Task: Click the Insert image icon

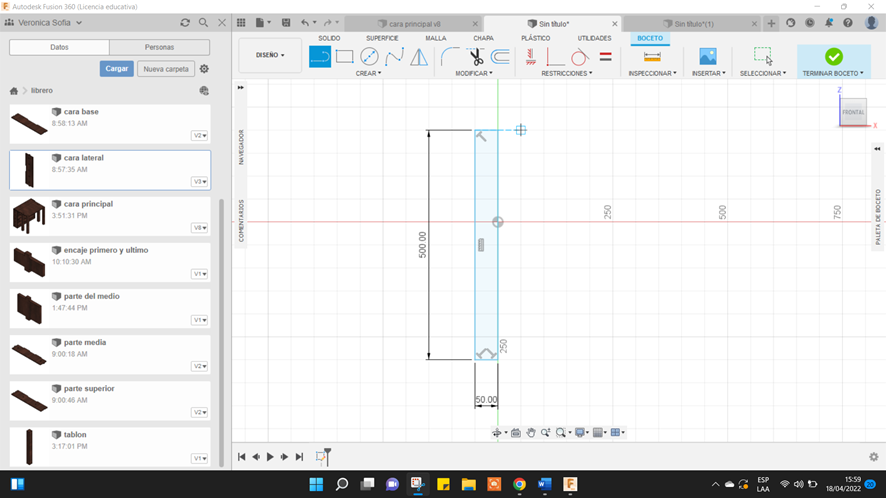Action: pyautogui.click(x=708, y=57)
